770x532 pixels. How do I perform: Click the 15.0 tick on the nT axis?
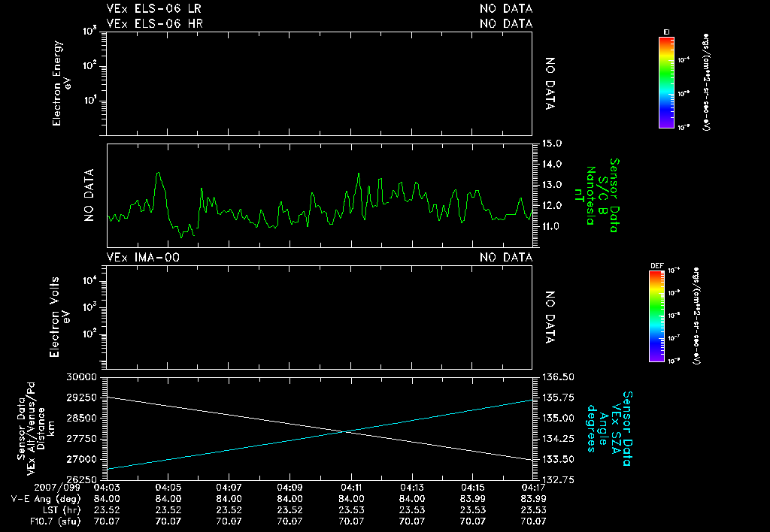[551, 144]
